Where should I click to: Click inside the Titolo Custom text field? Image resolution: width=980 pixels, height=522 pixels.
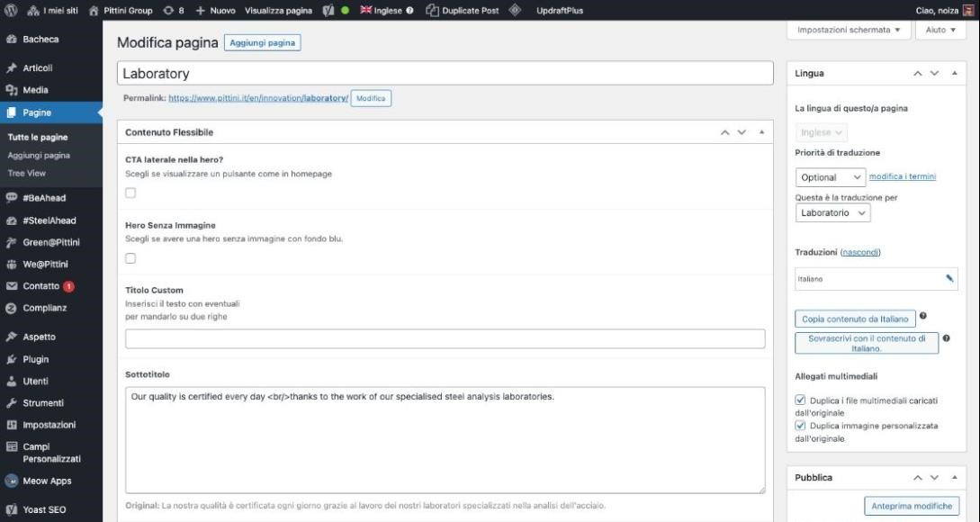(x=446, y=338)
